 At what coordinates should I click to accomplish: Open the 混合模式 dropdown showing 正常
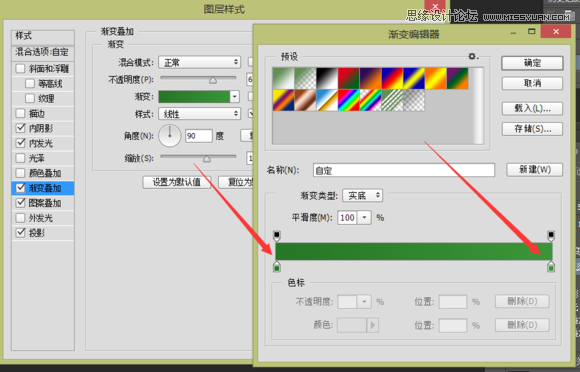click(x=200, y=62)
